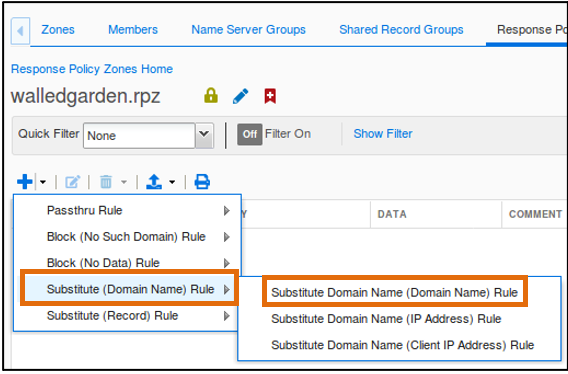Click the red bookmark icon
568x374 pixels.
coord(270,96)
